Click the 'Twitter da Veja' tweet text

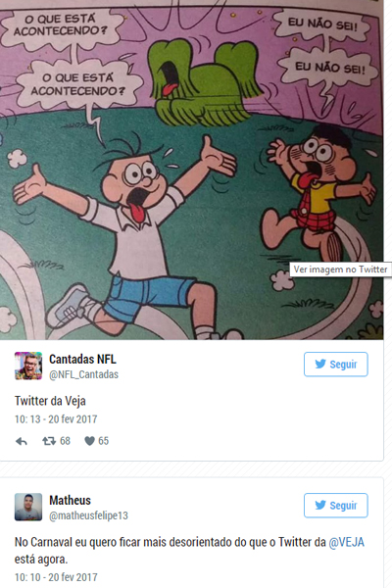coord(50,401)
